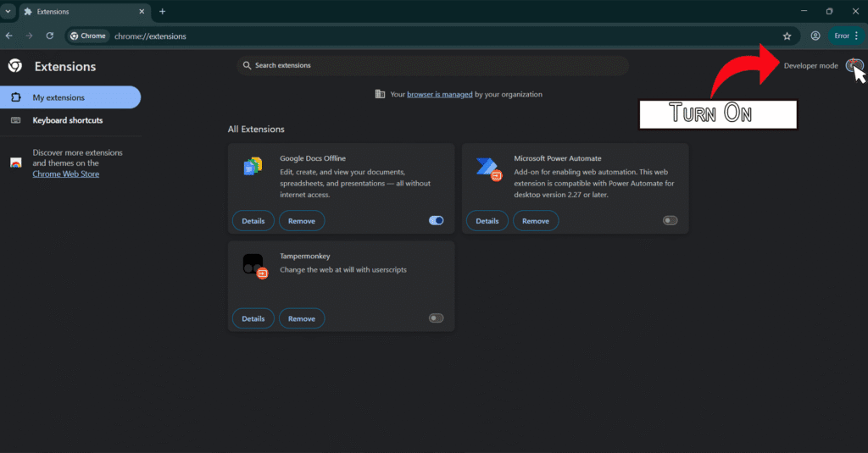Image resolution: width=868 pixels, height=453 pixels.
Task: Click the Extensions tab puzzle icon
Action: (x=28, y=11)
